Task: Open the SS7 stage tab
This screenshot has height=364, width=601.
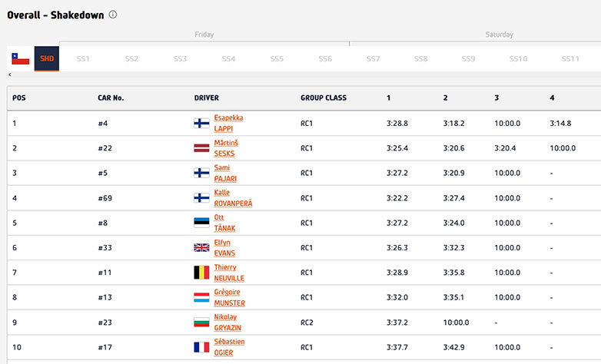Action: tap(373, 59)
